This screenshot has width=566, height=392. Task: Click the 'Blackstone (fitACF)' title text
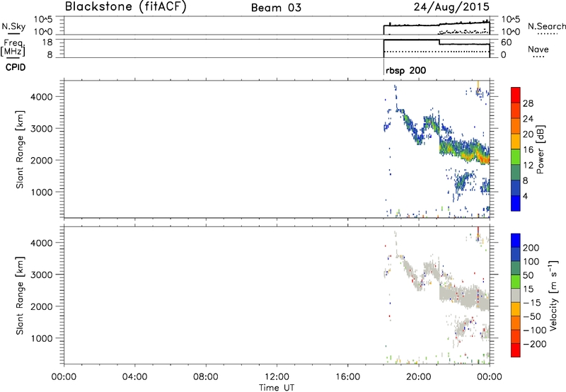[125, 6]
